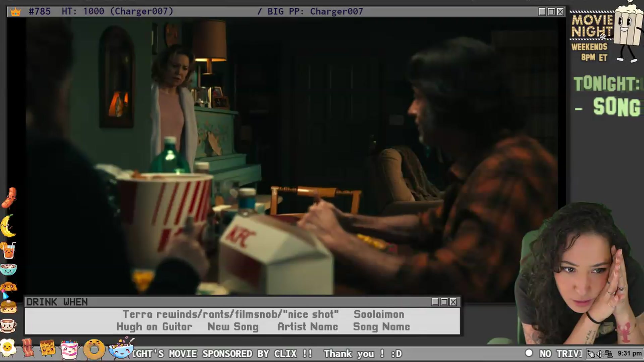This screenshot has width=644, height=362.
Task: Maximize the DRINK WHEN window
Action: click(x=444, y=302)
